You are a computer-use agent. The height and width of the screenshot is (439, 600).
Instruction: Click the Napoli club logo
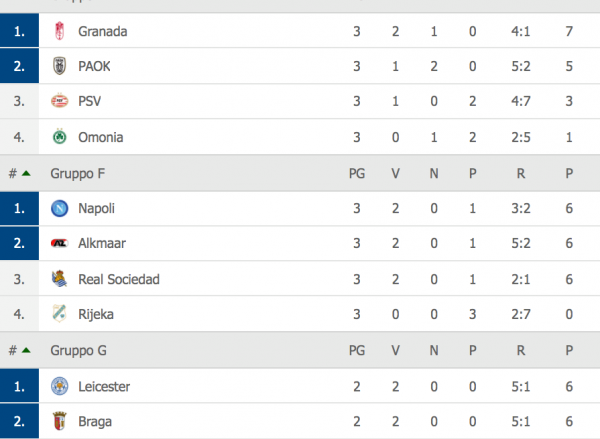point(59,209)
